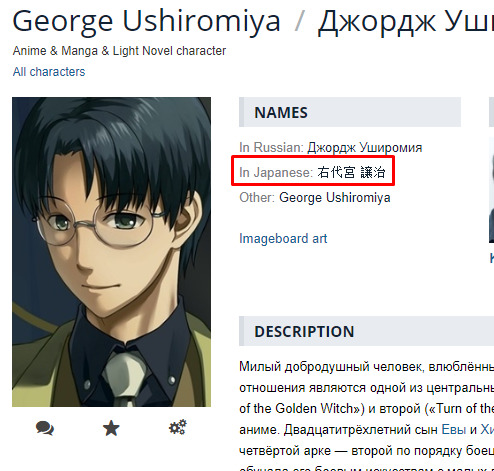This screenshot has height=471, width=494.
Task: View the George Ushiromiya portrait image
Action: click(111, 252)
